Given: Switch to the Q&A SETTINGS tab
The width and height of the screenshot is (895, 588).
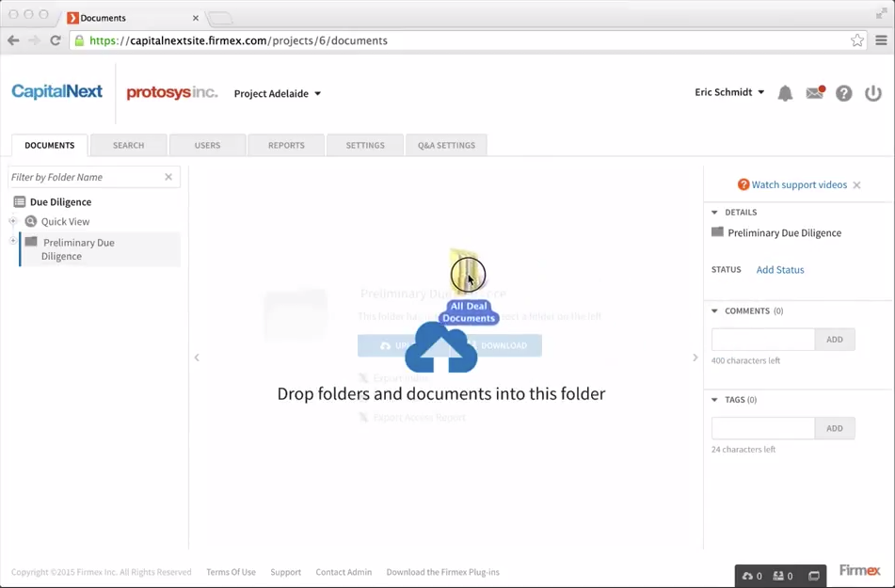Looking at the screenshot, I should click(446, 145).
